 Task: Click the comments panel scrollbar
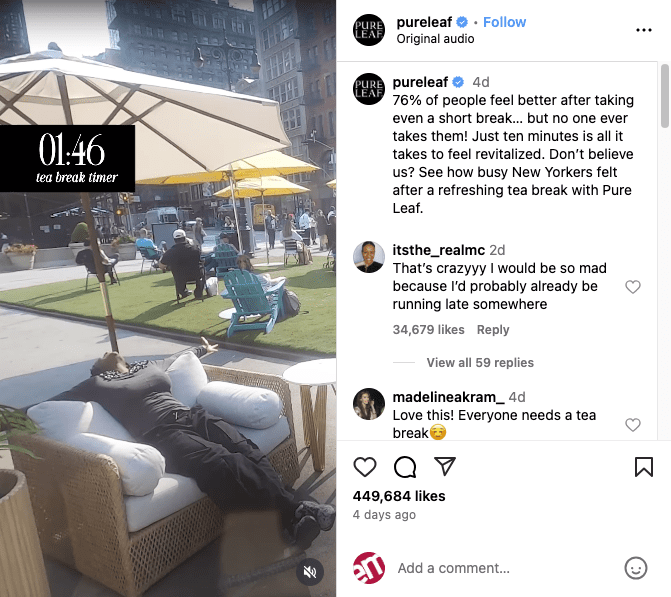[664, 96]
